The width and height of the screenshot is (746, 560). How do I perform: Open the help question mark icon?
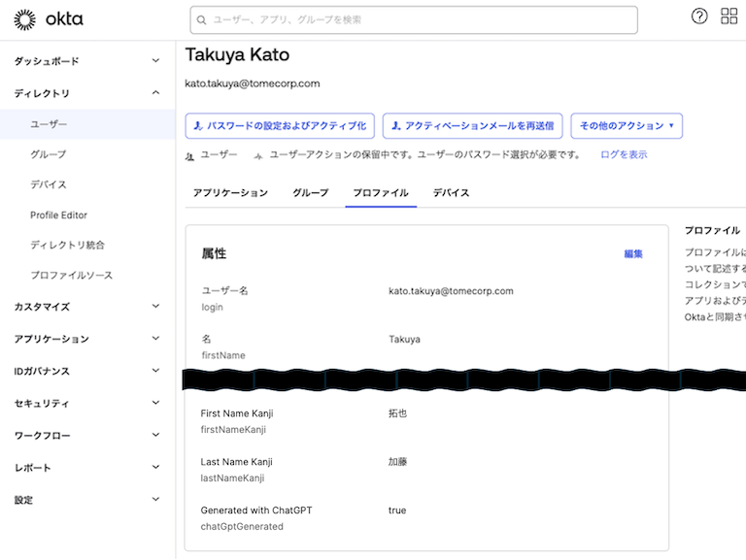[x=699, y=16]
